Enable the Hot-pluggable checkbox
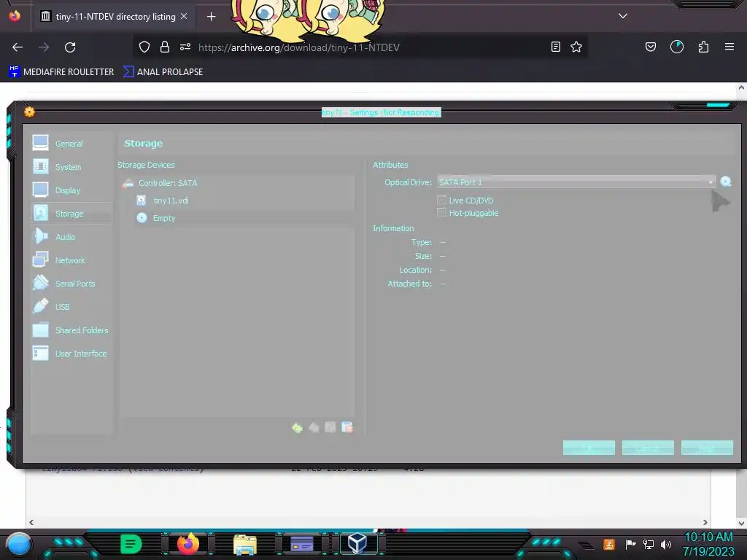This screenshot has width=747, height=560. (441, 212)
